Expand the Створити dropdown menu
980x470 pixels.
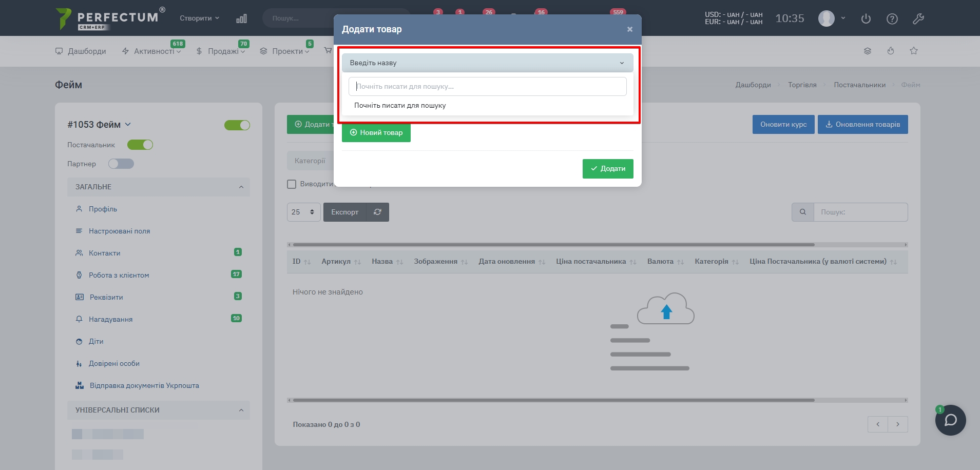[x=199, y=18]
